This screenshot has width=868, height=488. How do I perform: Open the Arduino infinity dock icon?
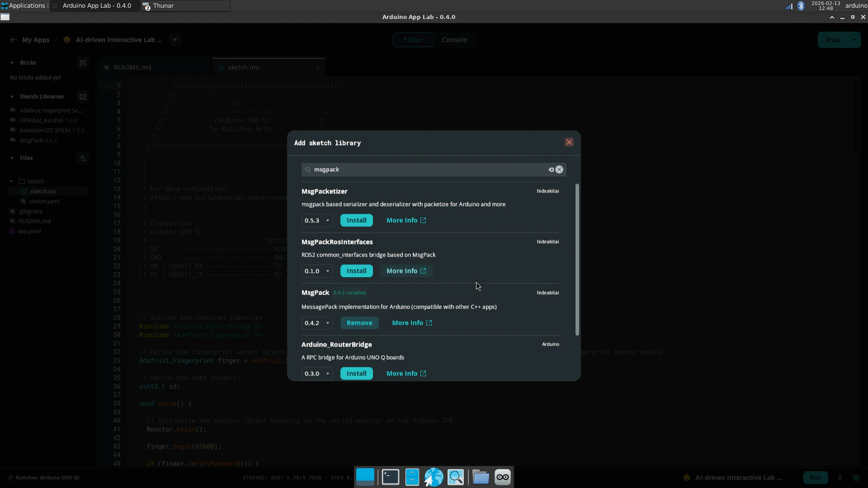point(502,477)
